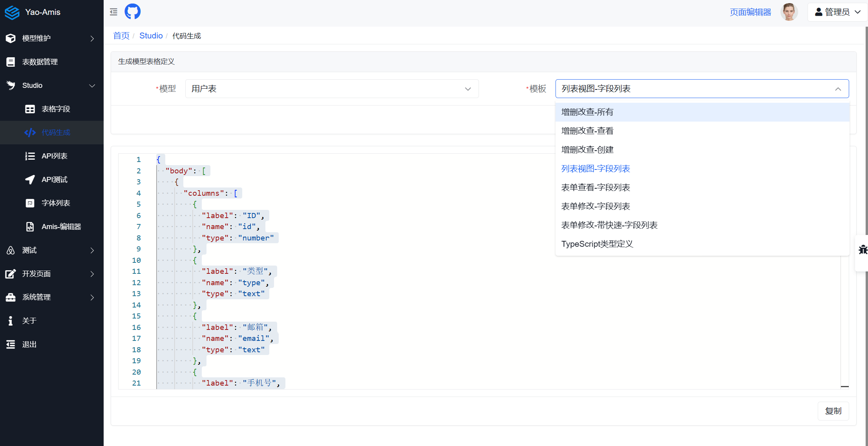868x446 pixels.
Task: Select 增删改查-查看 template option
Action: pyautogui.click(x=587, y=131)
